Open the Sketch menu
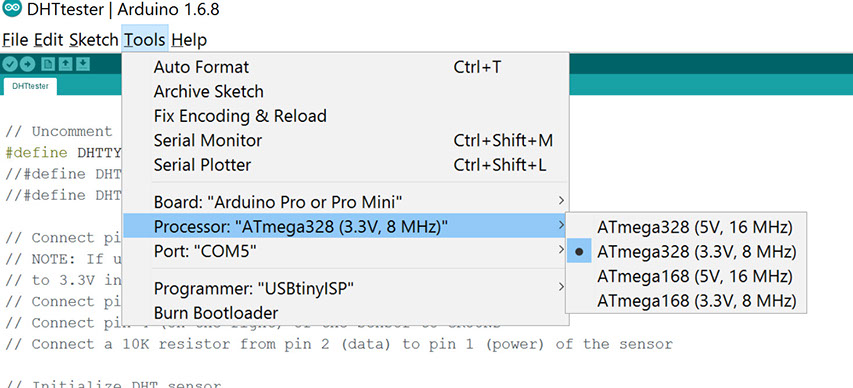 94,40
